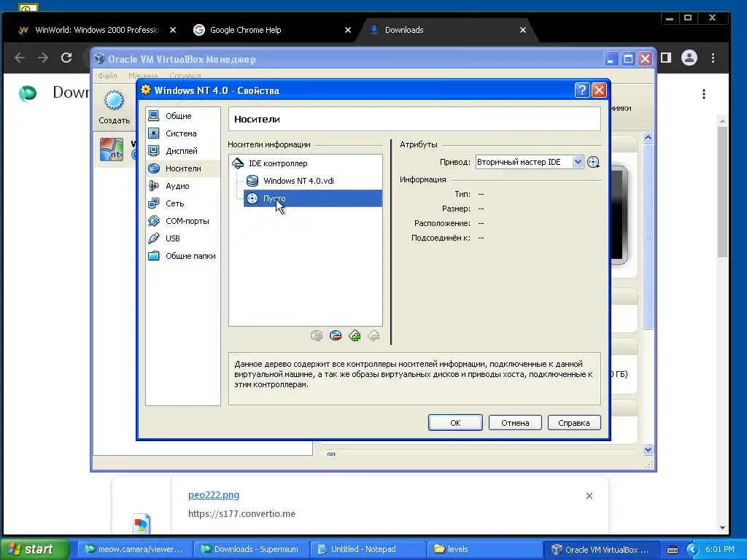Switch to the WinWorld Windows 2000 tab
The height and width of the screenshot is (560, 747).
97,30
